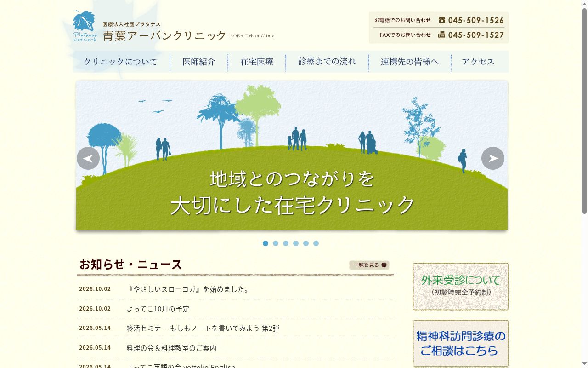This screenshot has width=588, height=368.
Task: Select the first carousel dot
Action: click(x=266, y=243)
